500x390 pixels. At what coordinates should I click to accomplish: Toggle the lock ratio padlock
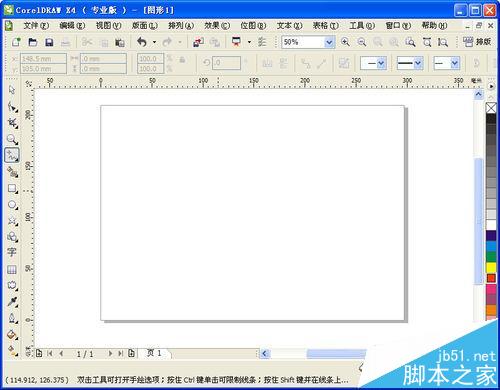(x=182, y=60)
